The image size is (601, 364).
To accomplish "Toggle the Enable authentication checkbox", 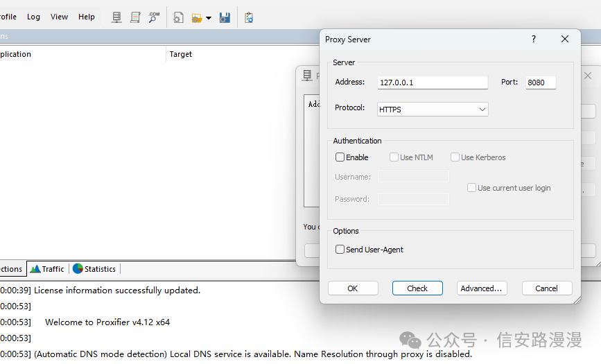I will click(x=340, y=157).
